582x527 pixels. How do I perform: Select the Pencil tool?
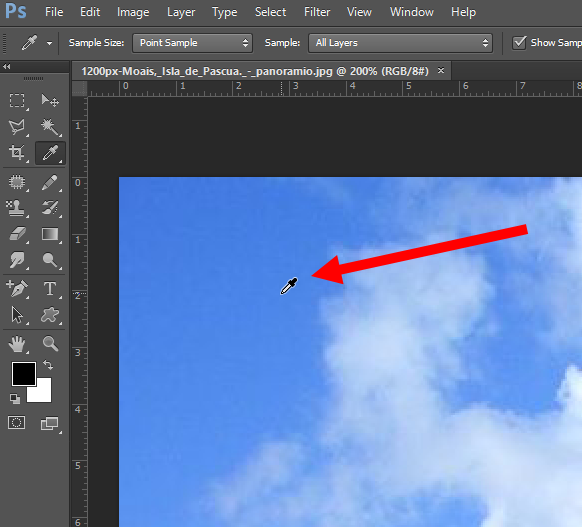coord(50,182)
